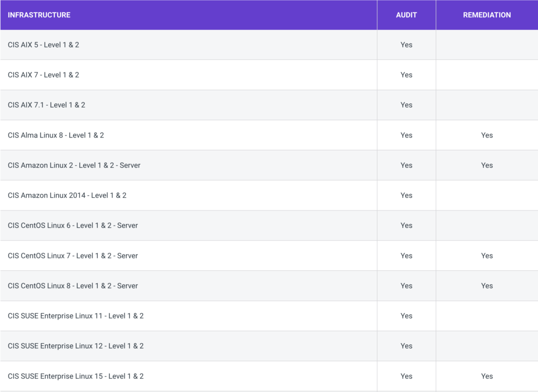Click the Audit Yes for SUSE Enterprise Linux 15

coord(406,376)
